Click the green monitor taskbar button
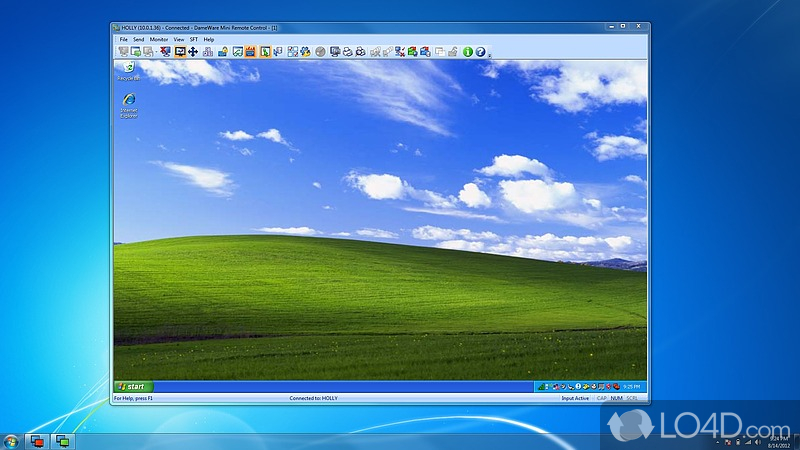 pos(63,440)
